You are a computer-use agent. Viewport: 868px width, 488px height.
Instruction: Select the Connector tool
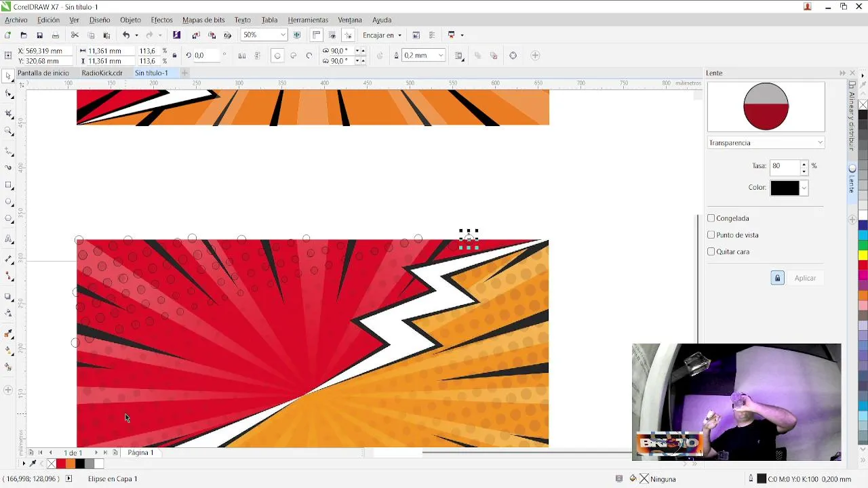pos(8,277)
